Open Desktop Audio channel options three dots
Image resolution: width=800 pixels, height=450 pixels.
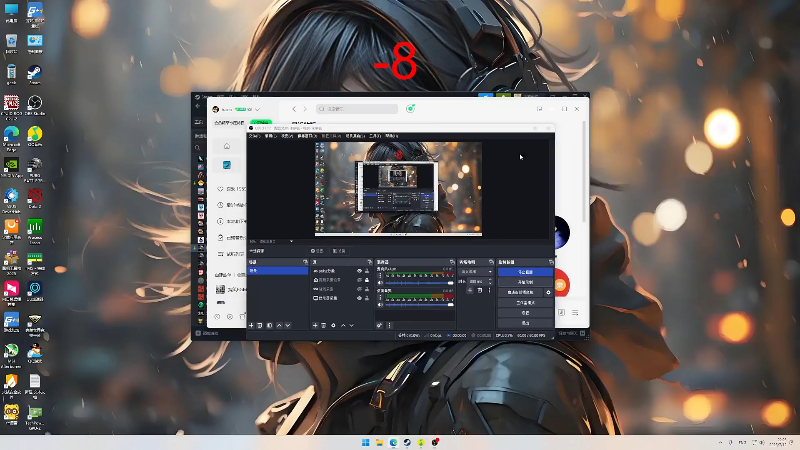pyautogui.click(x=380, y=297)
